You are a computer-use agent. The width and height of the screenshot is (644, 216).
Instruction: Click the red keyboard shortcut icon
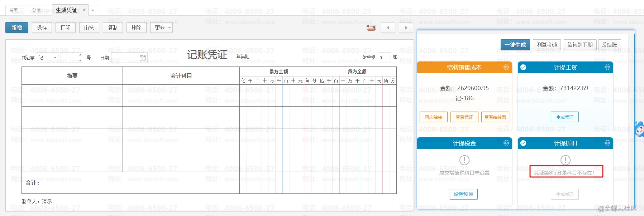(x=371, y=28)
